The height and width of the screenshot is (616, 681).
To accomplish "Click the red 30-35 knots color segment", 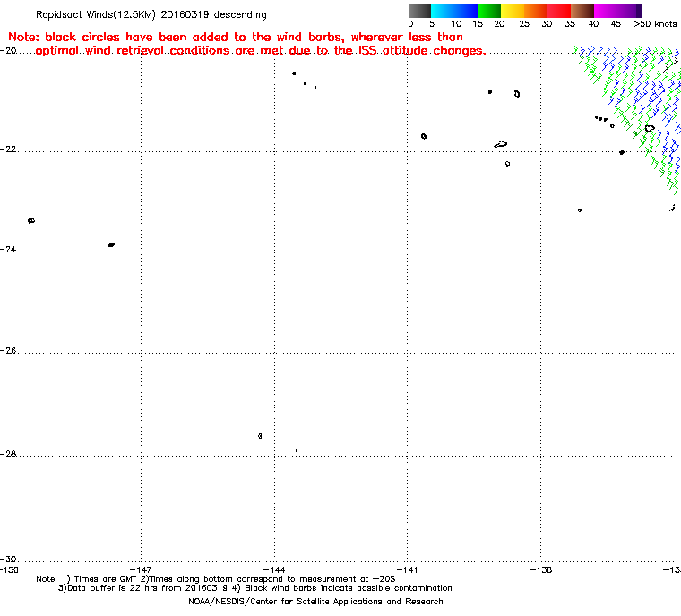I will (x=559, y=11).
